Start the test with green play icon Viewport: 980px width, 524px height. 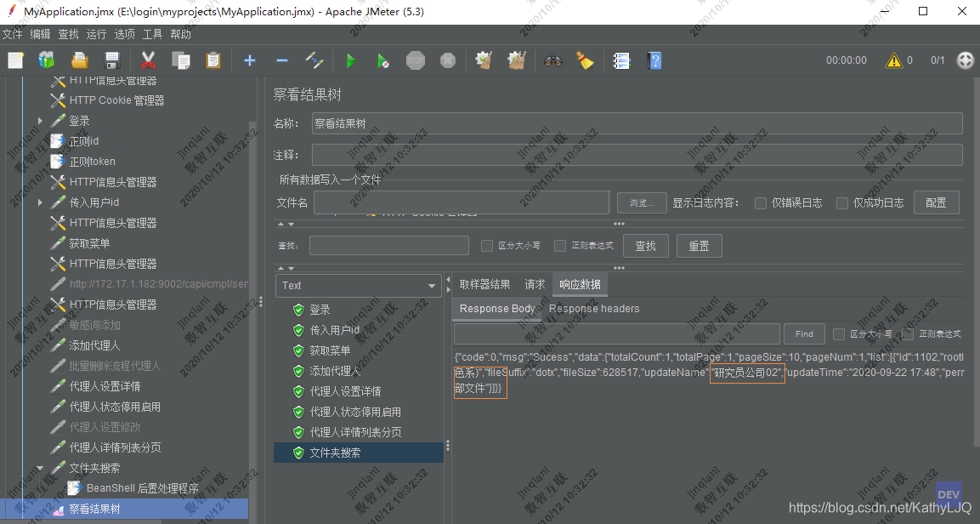pyautogui.click(x=351, y=60)
